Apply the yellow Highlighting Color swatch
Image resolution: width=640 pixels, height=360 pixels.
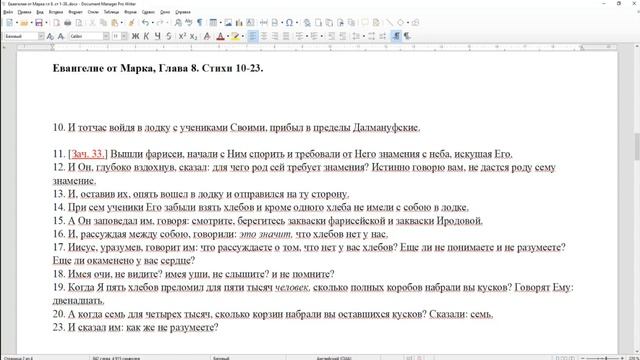[x=236, y=36]
